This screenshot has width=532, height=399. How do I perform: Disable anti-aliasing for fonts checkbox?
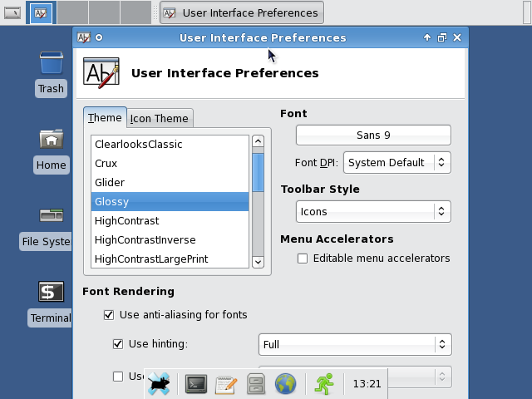pos(108,315)
